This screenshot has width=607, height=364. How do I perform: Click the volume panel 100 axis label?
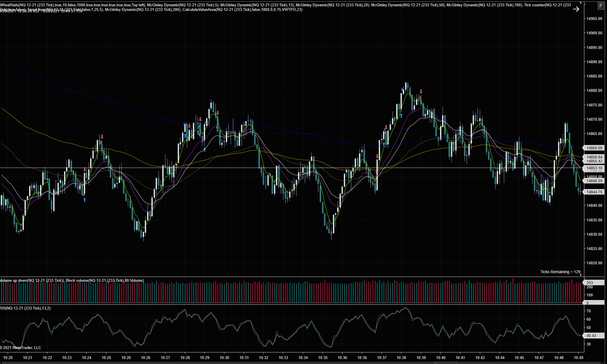(589, 295)
